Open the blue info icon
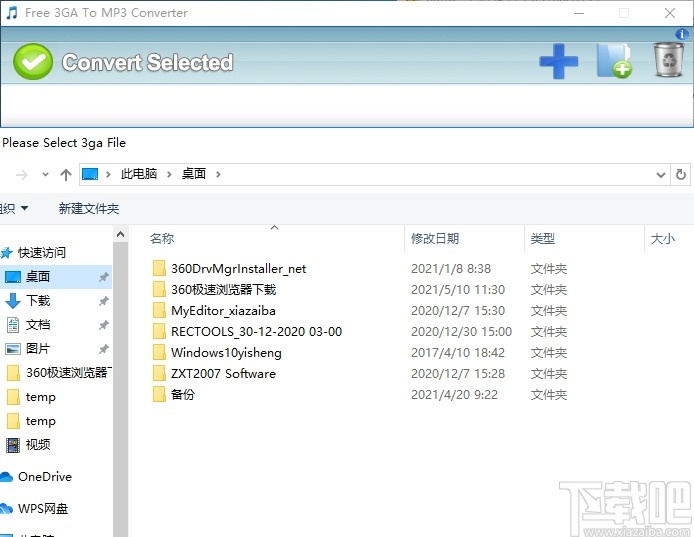This screenshot has width=694, height=537. coord(682,34)
